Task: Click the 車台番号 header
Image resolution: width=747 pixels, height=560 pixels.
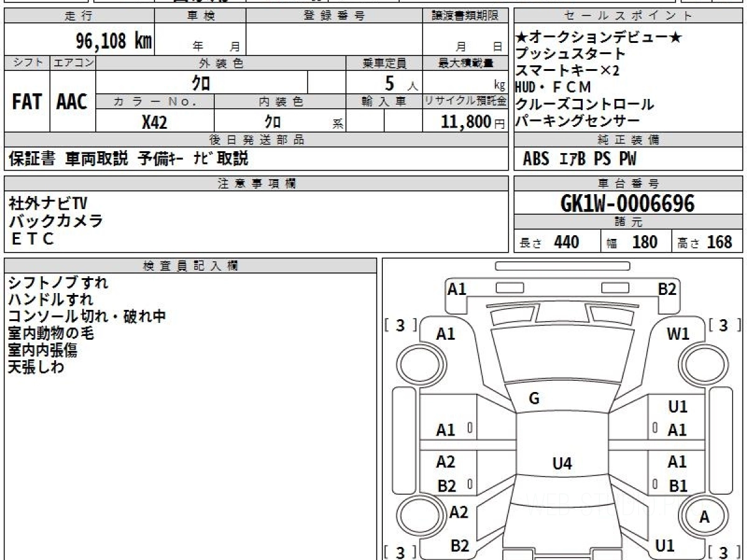Action: (629, 184)
